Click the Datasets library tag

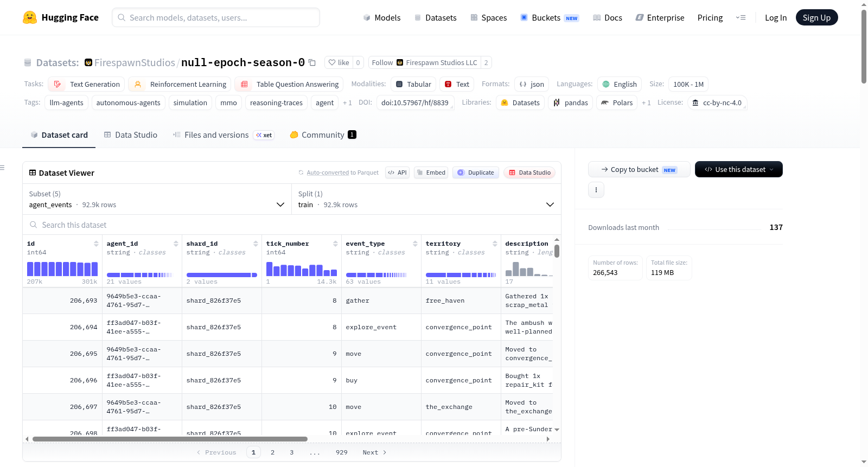[x=520, y=103]
